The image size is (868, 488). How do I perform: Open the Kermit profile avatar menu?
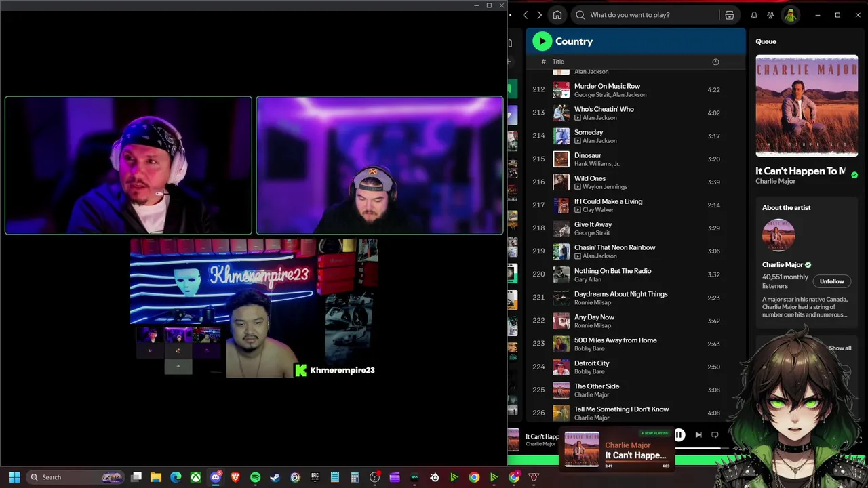[x=790, y=15]
